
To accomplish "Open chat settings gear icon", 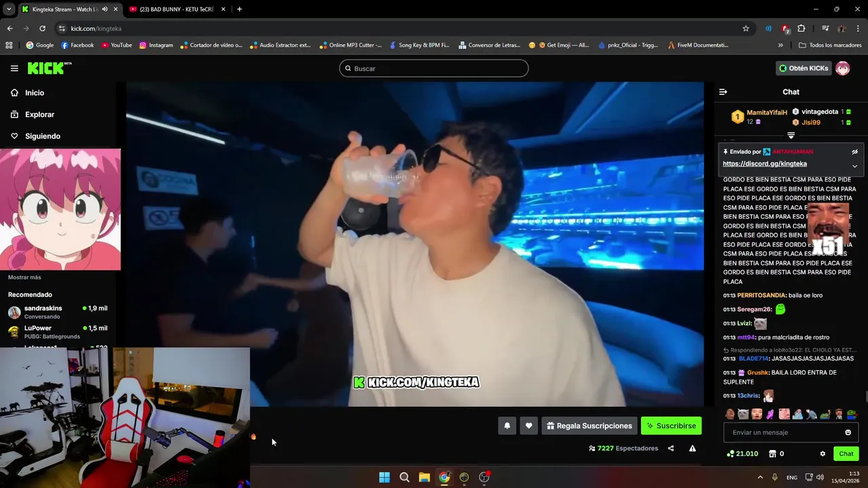I will pos(823,453).
